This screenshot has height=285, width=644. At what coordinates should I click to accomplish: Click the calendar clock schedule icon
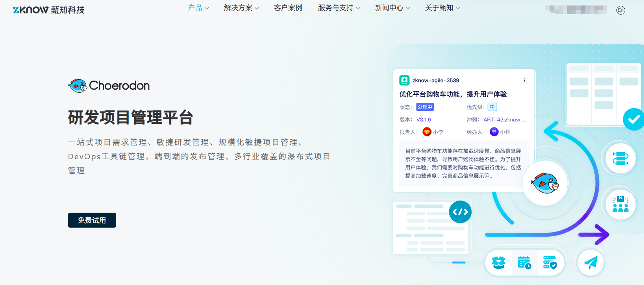click(x=524, y=262)
